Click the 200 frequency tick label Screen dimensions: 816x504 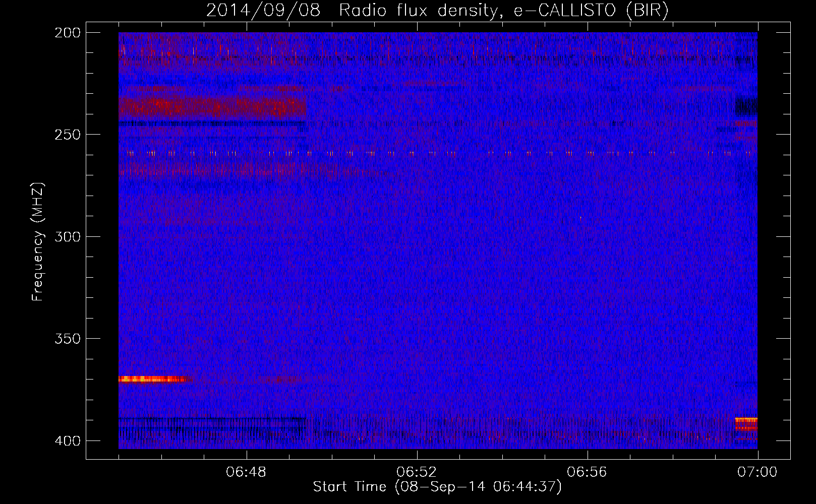pyautogui.click(x=68, y=33)
